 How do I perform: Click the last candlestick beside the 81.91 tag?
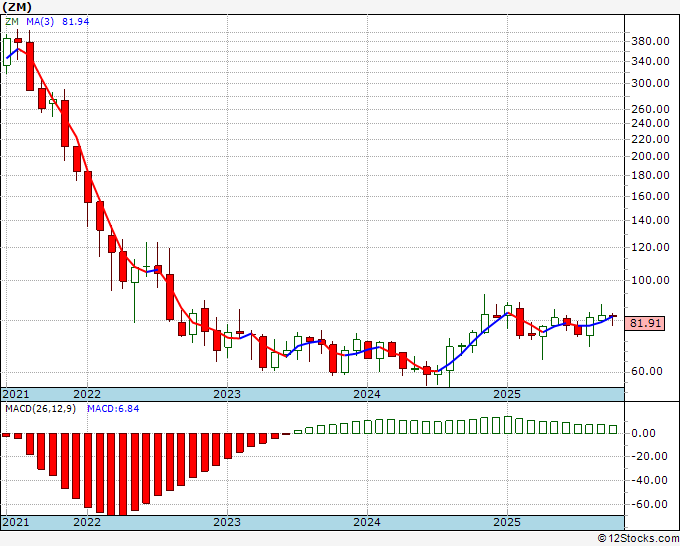[x=613, y=319]
